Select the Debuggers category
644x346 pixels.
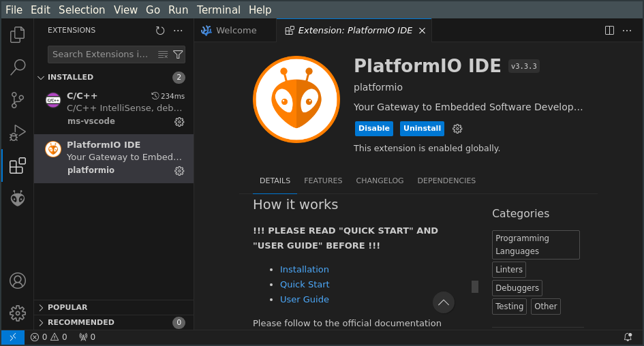tap(517, 288)
